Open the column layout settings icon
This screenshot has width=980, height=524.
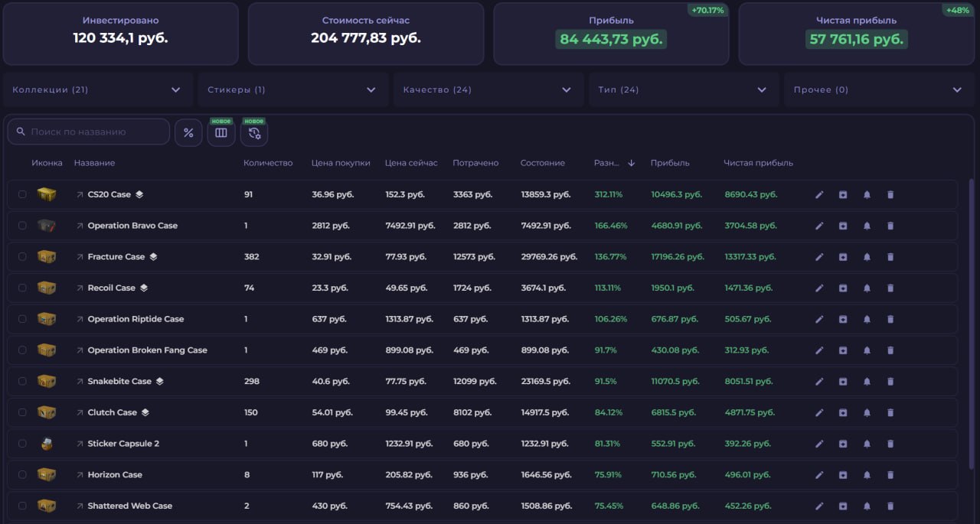[221, 133]
